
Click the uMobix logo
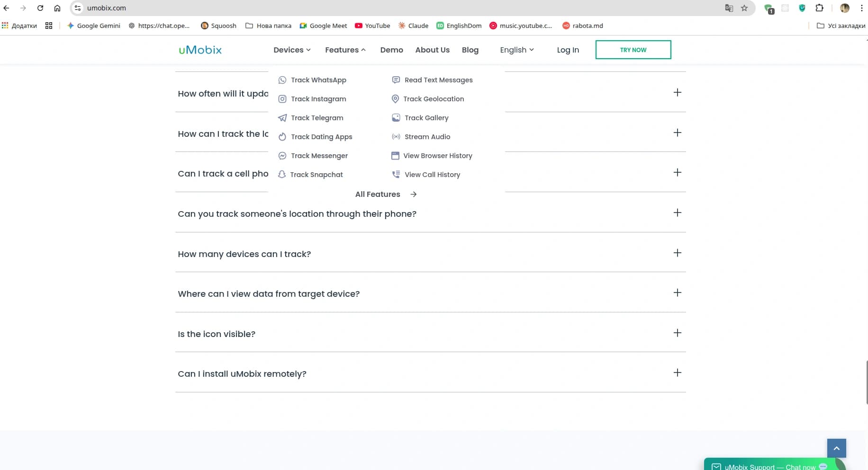click(200, 50)
